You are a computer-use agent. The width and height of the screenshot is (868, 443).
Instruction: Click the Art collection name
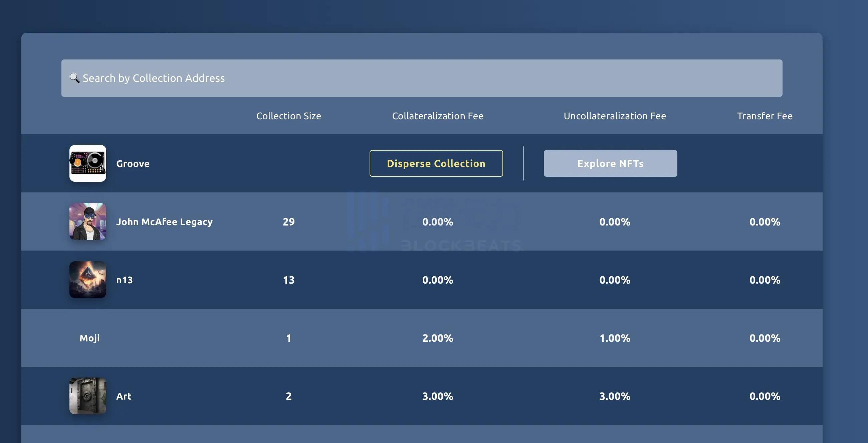click(x=124, y=396)
